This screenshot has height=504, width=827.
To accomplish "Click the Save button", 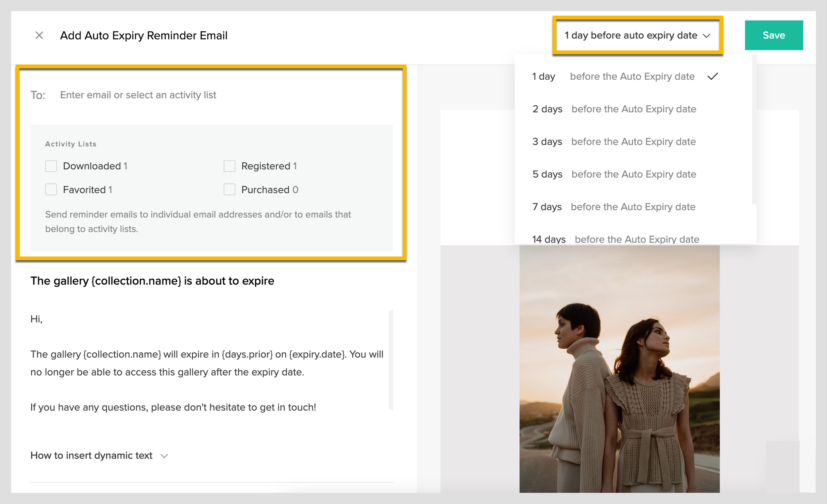I will (x=774, y=35).
